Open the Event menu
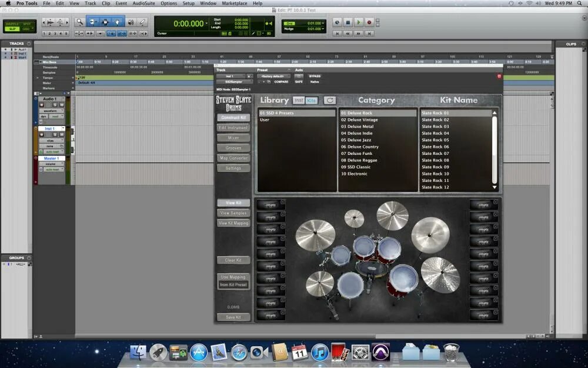The image size is (588, 368). [x=121, y=3]
